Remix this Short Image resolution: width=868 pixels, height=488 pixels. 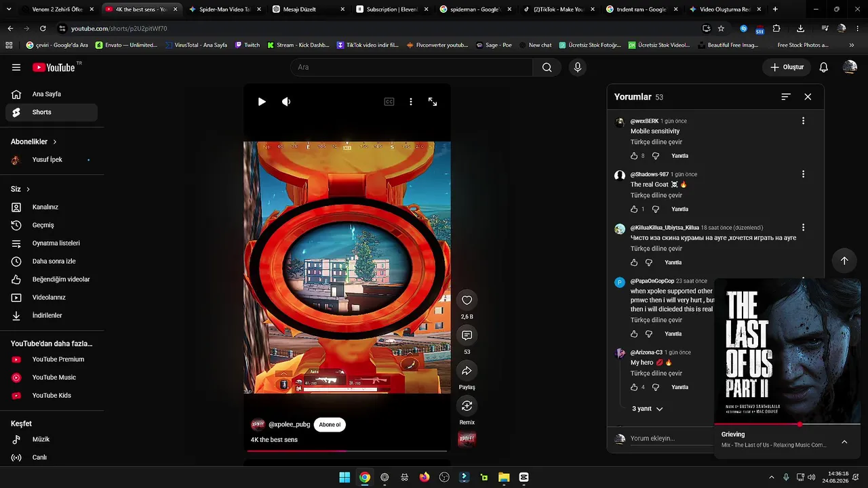467,406
